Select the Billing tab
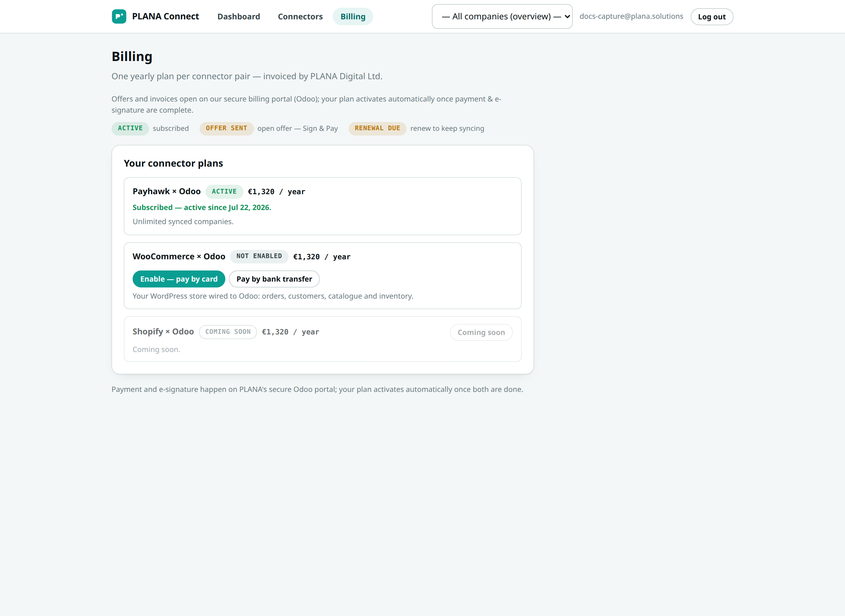The height and width of the screenshot is (616, 845). click(x=353, y=16)
